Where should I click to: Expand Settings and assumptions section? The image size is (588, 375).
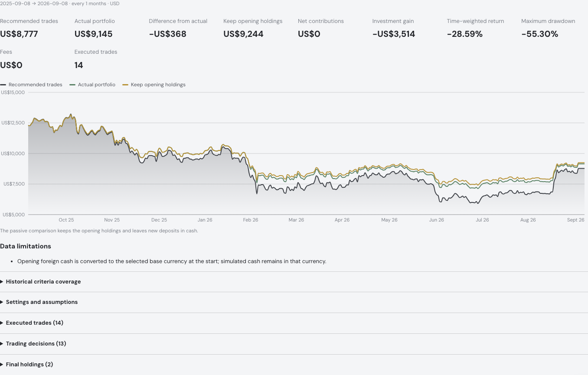294,302
